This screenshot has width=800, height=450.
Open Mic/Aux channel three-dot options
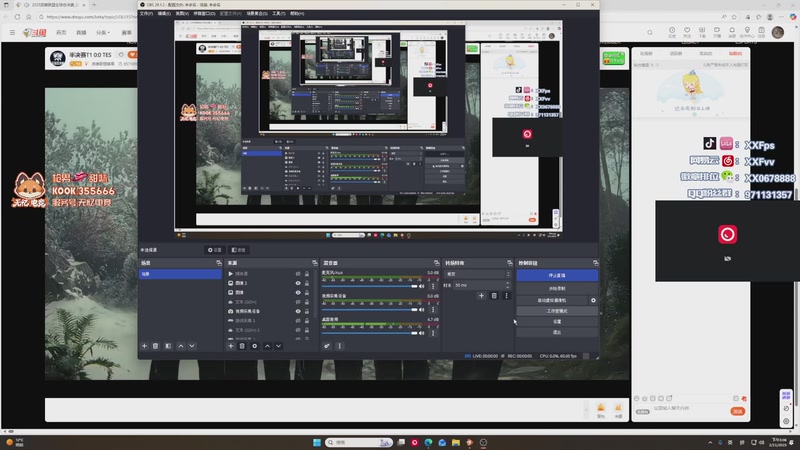click(x=433, y=286)
